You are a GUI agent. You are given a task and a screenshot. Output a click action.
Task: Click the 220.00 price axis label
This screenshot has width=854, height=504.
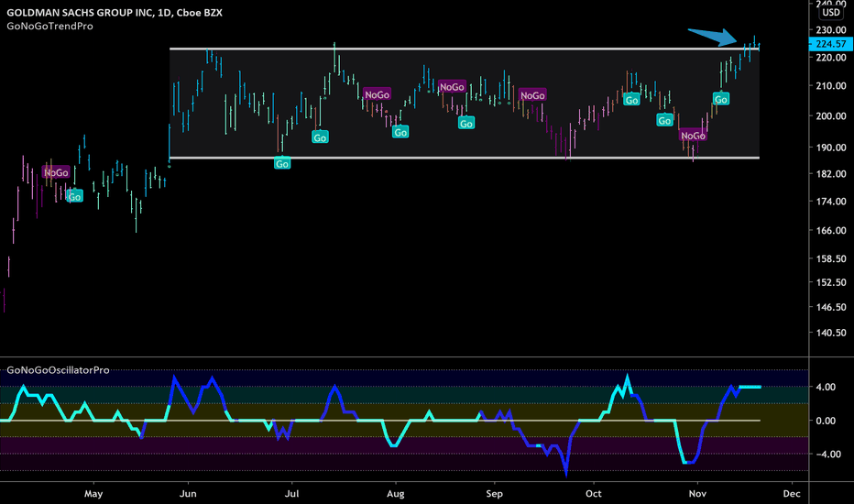pos(830,57)
